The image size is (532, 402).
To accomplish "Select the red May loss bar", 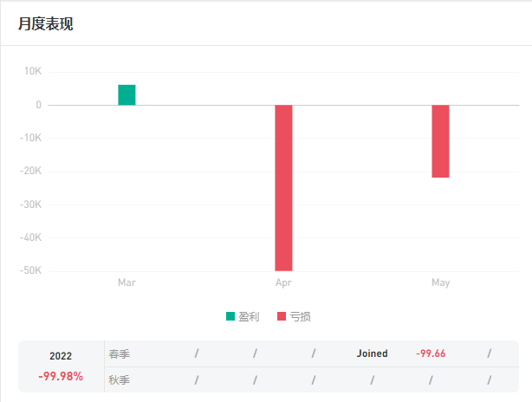I will coord(440,141).
